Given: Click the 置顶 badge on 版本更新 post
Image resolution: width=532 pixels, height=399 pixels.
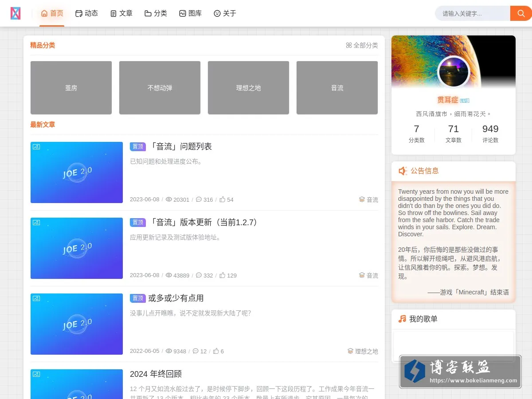Looking at the screenshot, I should click(138, 222).
